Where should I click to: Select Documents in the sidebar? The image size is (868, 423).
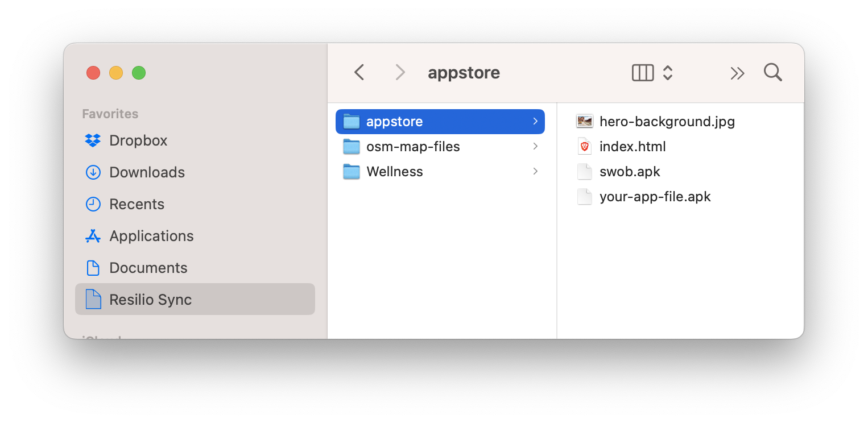[148, 268]
